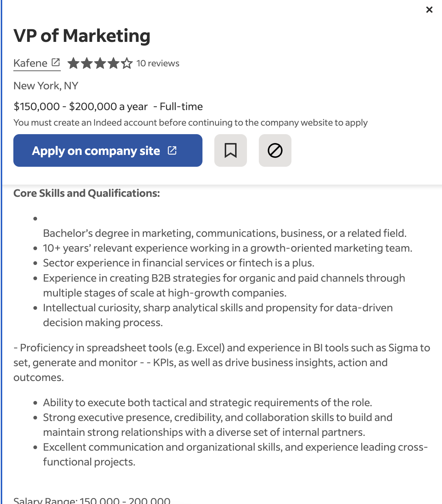Screen dimensions: 442x504
Task: Click the Indeed account notice text
Action: coord(191,123)
